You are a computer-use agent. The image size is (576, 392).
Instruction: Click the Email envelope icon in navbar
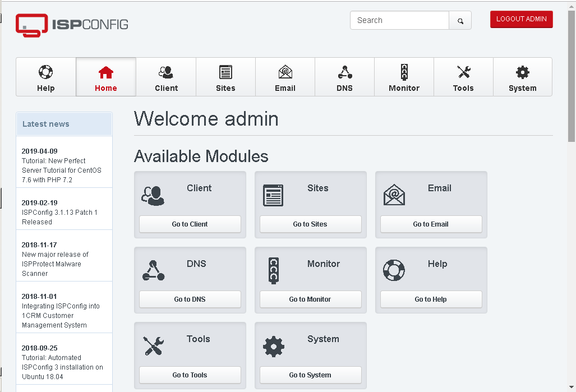[285, 72]
